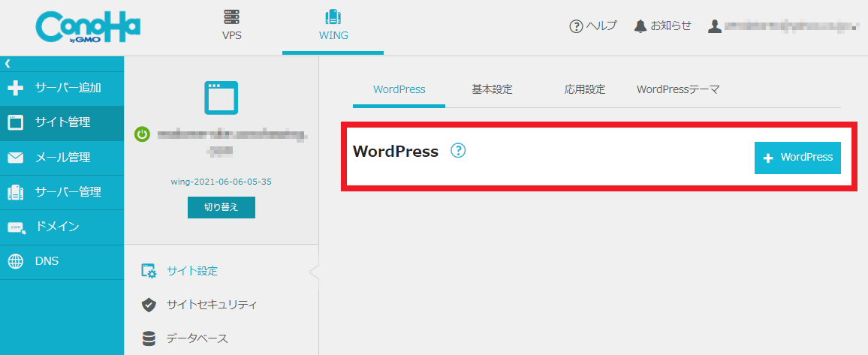Image resolution: width=868 pixels, height=355 pixels.
Task: Click the shield icon for サイトセキュリティ
Action: [149, 305]
